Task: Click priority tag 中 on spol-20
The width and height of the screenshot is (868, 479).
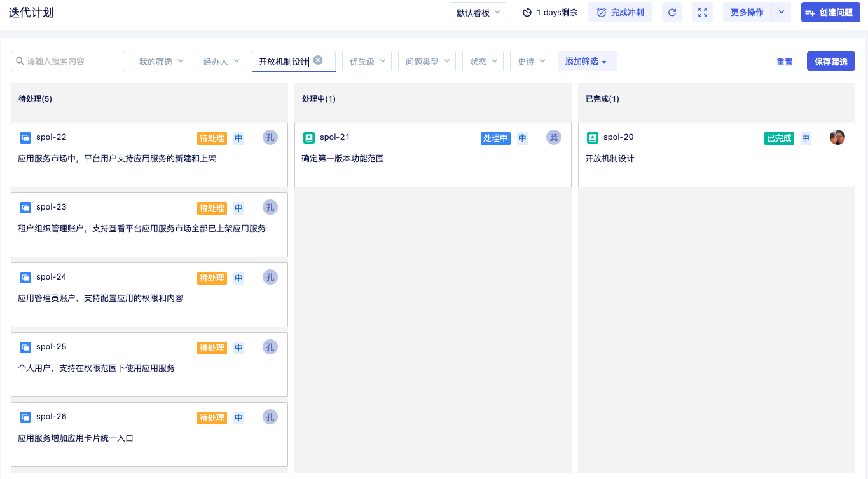Action: (806, 138)
